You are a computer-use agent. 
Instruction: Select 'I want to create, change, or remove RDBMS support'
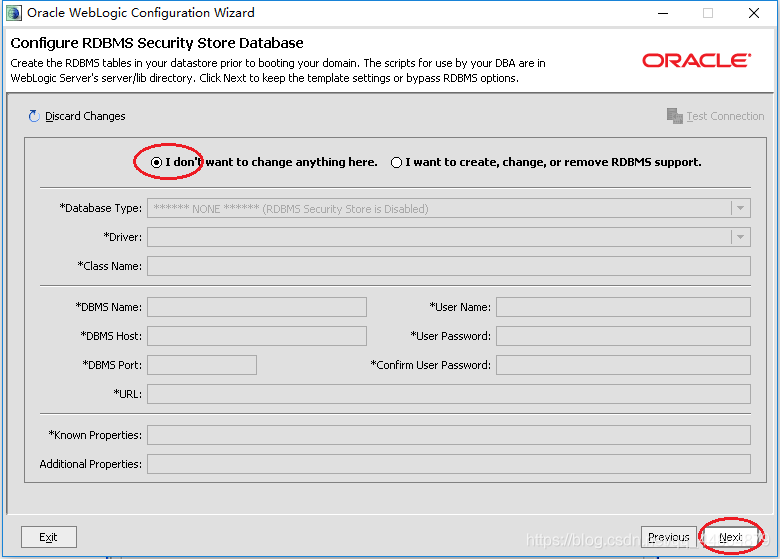(x=396, y=163)
